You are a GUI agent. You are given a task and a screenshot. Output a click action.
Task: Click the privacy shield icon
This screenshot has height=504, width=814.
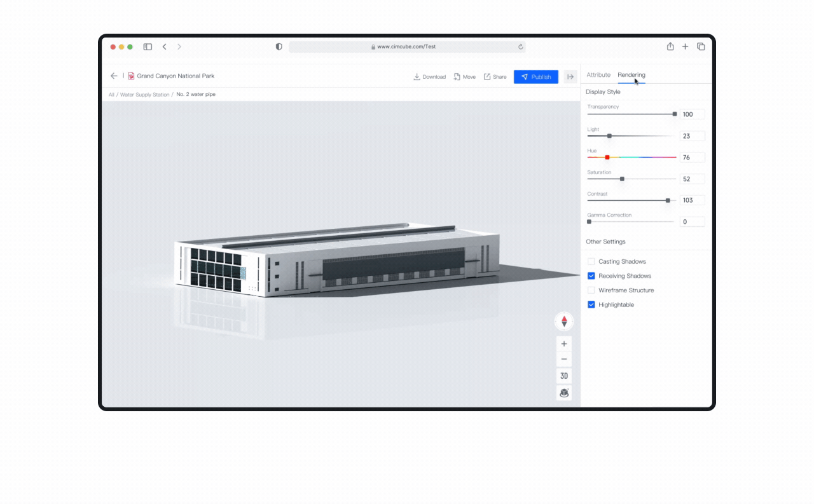[279, 47]
